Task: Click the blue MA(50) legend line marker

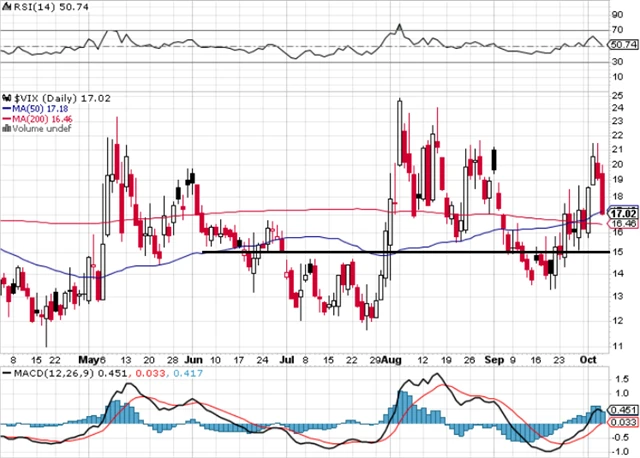Action: 5,107
